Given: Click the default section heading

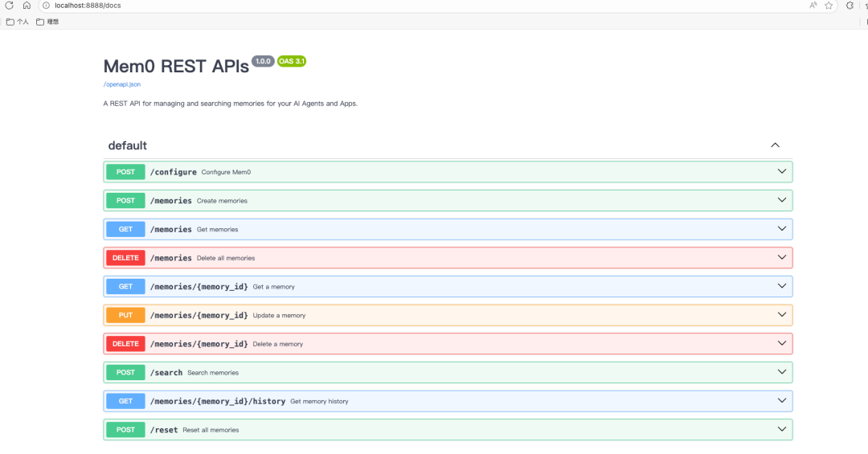Looking at the screenshot, I should 127,145.
